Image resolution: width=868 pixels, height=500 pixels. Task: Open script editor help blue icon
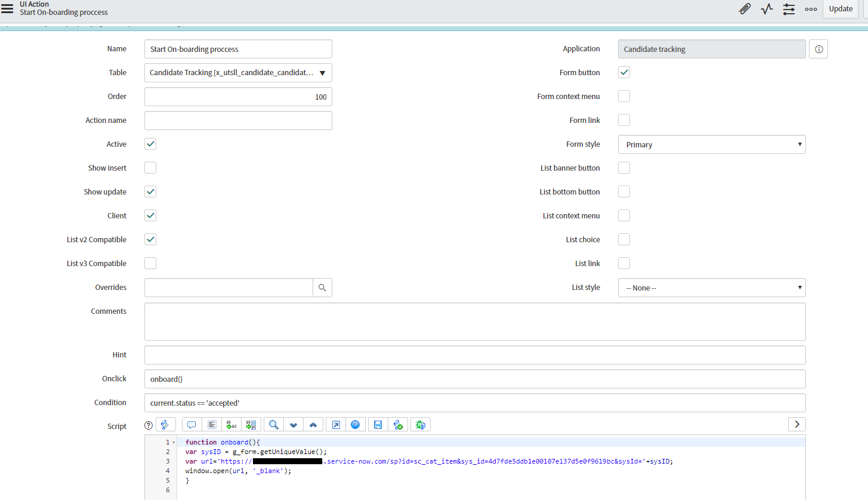tap(356, 425)
